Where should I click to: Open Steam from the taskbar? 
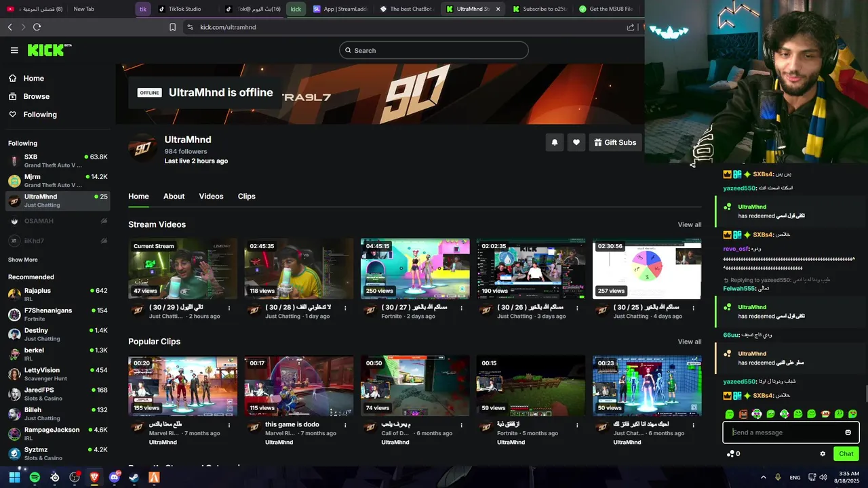click(x=134, y=477)
